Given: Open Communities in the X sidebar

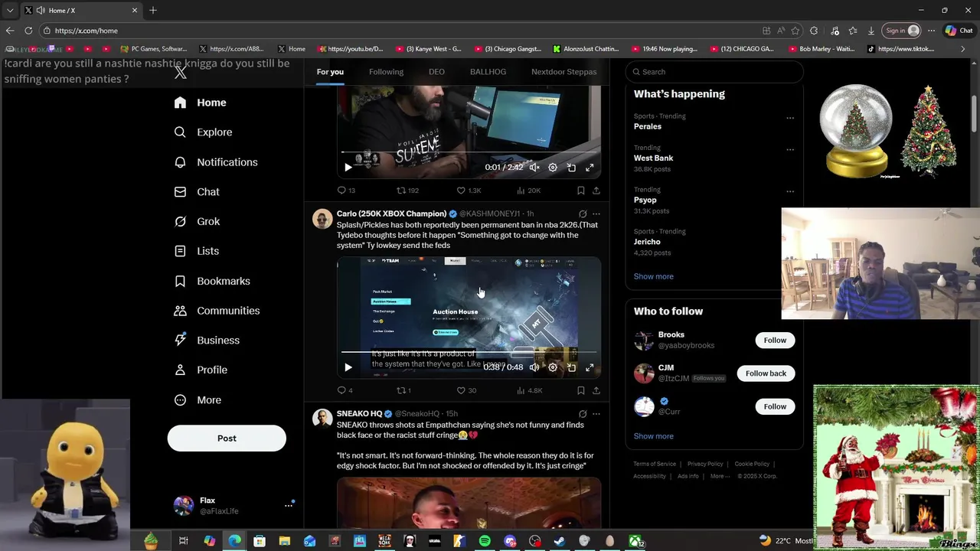Looking at the screenshot, I should pos(217,311).
